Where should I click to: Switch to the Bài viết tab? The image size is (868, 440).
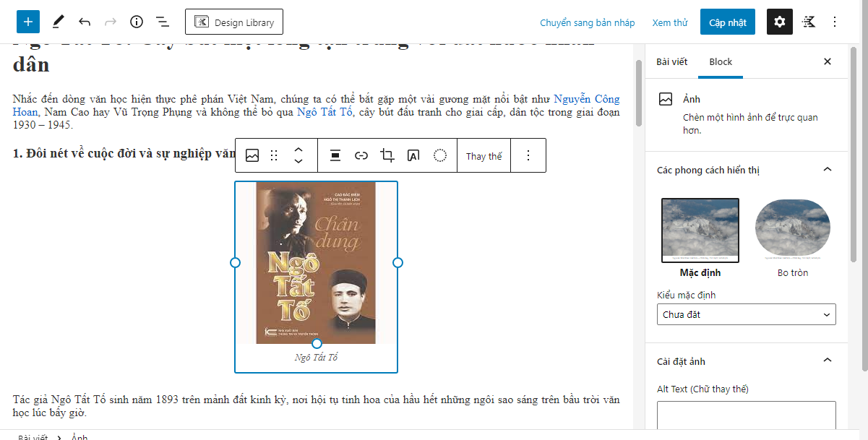pyautogui.click(x=671, y=61)
